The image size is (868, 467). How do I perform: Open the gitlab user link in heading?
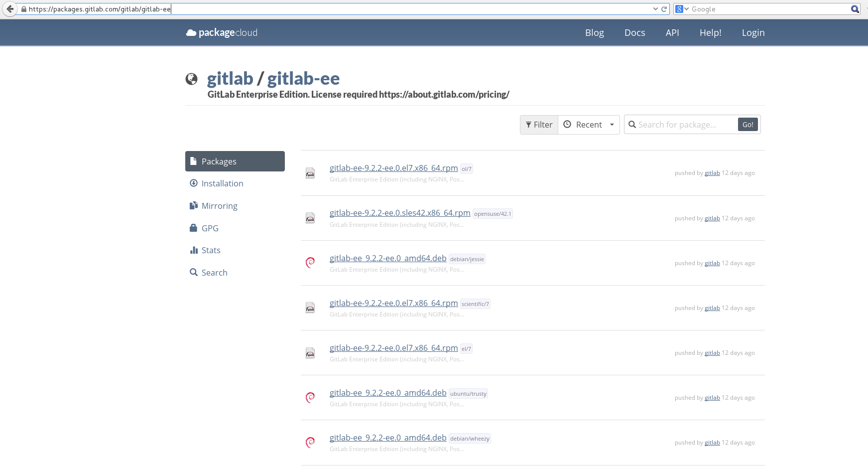coord(230,79)
